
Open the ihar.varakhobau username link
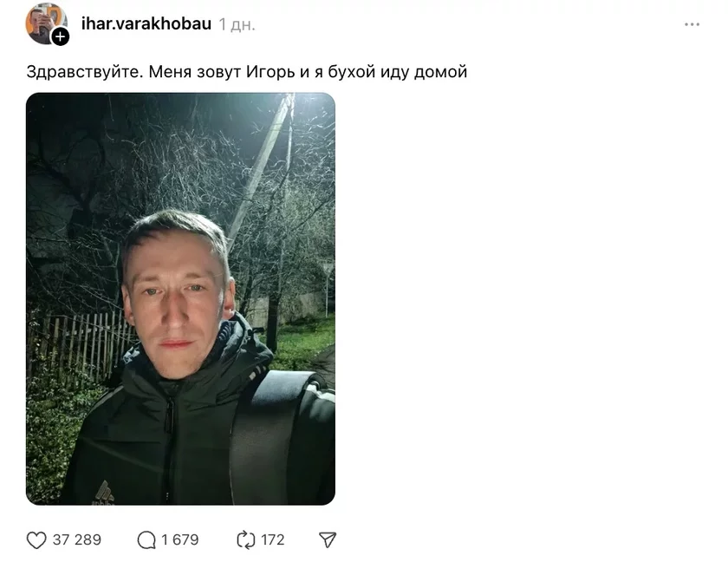146,23
